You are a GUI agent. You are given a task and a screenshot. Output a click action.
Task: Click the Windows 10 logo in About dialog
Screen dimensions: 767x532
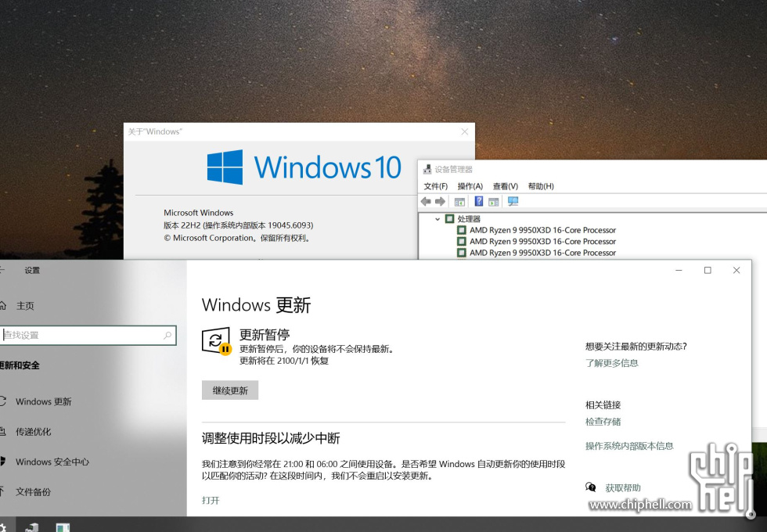click(304, 167)
